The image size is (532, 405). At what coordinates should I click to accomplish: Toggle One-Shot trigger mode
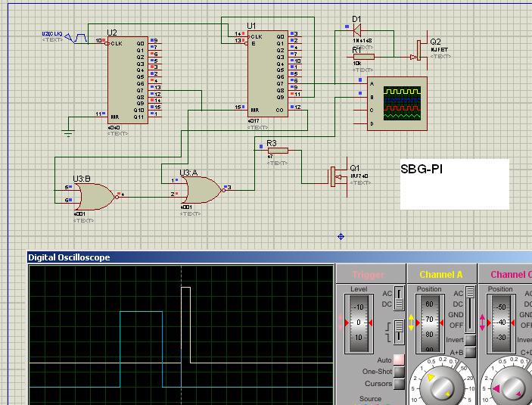coord(398,372)
